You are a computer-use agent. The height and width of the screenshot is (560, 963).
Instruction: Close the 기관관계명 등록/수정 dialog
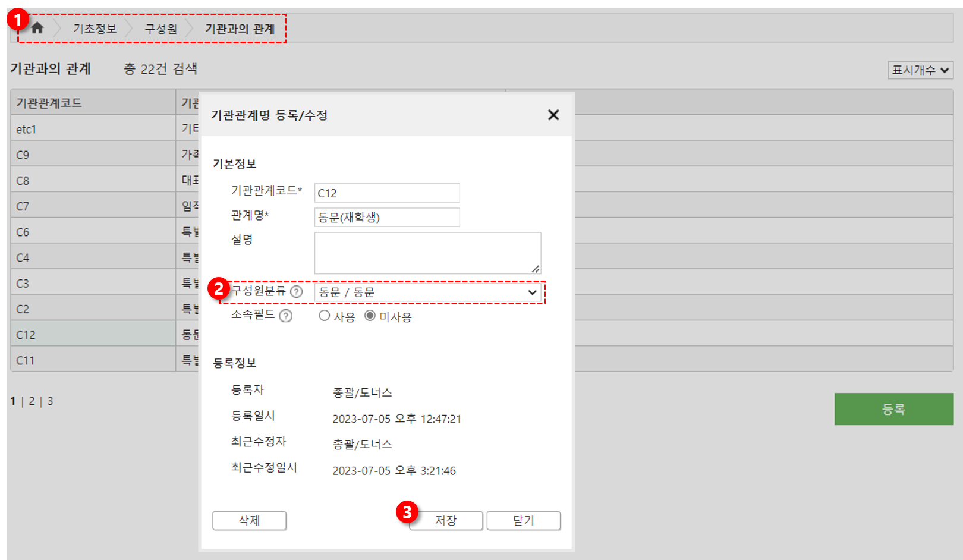pos(553,115)
